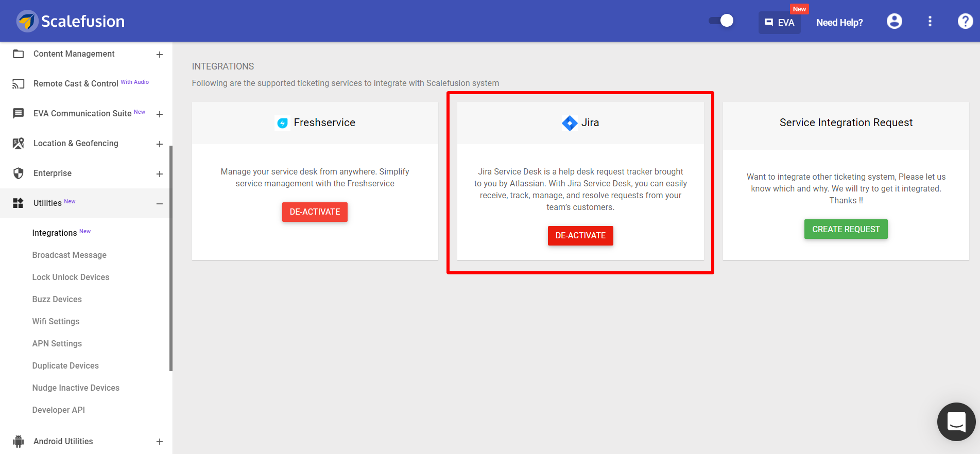Image resolution: width=980 pixels, height=454 pixels.
Task: Click the Need Help? link
Action: pos(839,23)
